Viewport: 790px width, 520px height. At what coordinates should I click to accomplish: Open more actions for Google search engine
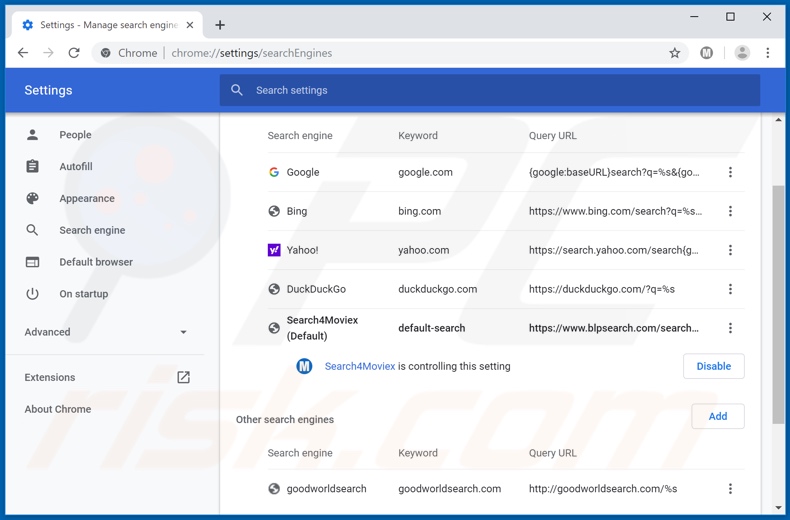730,172
